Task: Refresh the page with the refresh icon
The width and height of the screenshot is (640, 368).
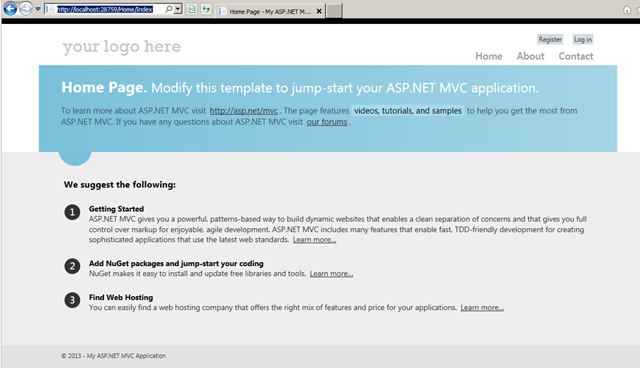Action: point(206,9)
